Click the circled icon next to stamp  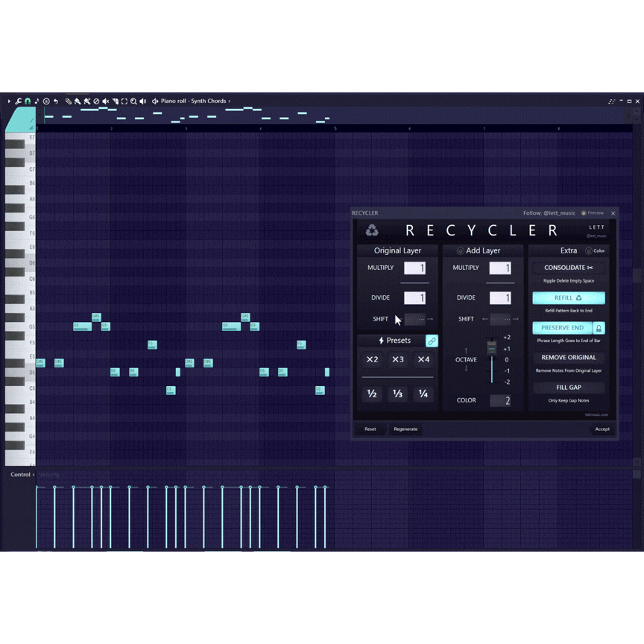coord(46,101)
